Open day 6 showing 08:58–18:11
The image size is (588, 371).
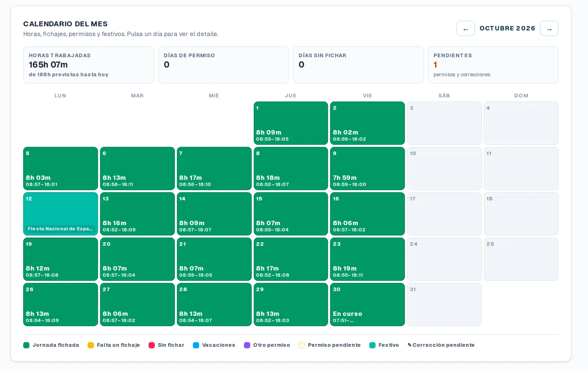click(137, 169)
